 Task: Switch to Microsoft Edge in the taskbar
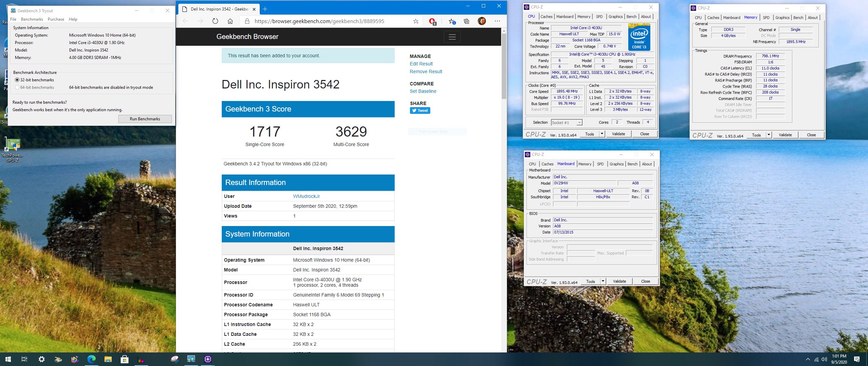click(x=91, y=359)
